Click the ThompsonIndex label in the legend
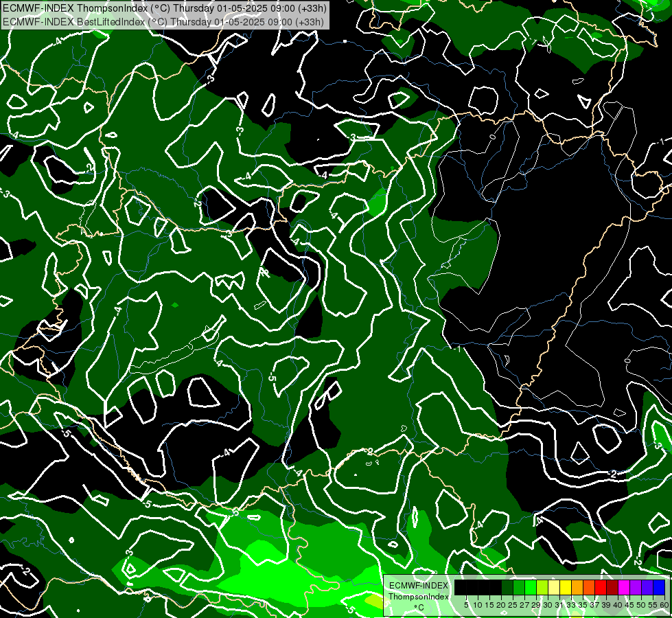The width and height of the screenshot is (672, 618). point(419,597)
